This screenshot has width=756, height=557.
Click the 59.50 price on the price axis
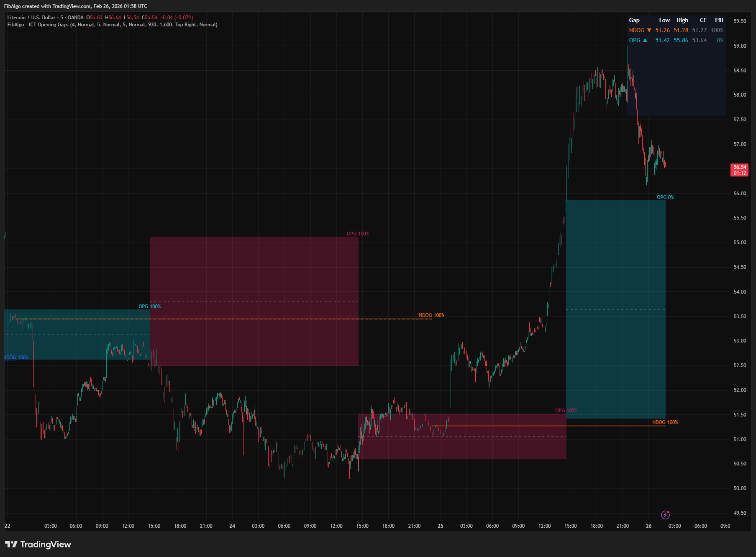[x=740, y=21]
